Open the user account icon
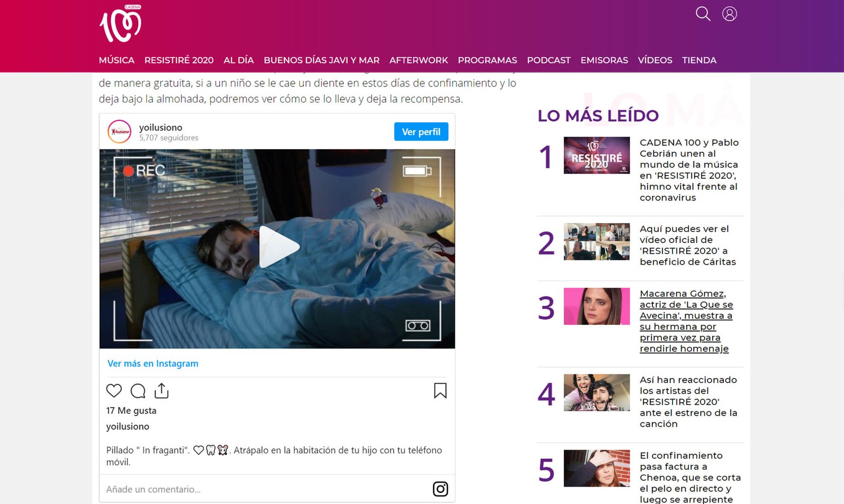 (730, 14)
